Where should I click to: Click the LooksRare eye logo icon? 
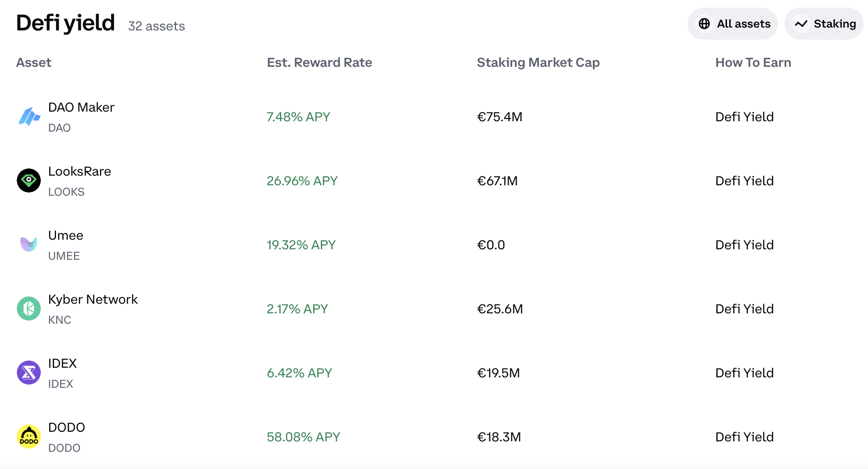tap(29, 180)
